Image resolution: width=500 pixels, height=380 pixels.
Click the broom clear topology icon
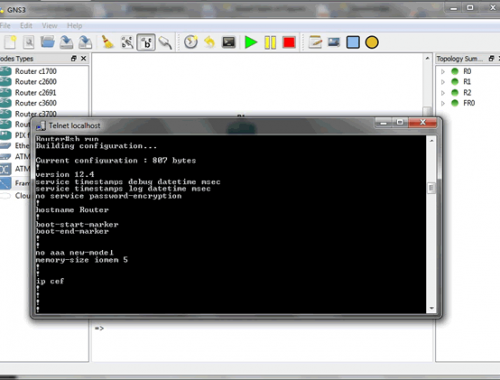pyautogui.click(x=108, y=42)
